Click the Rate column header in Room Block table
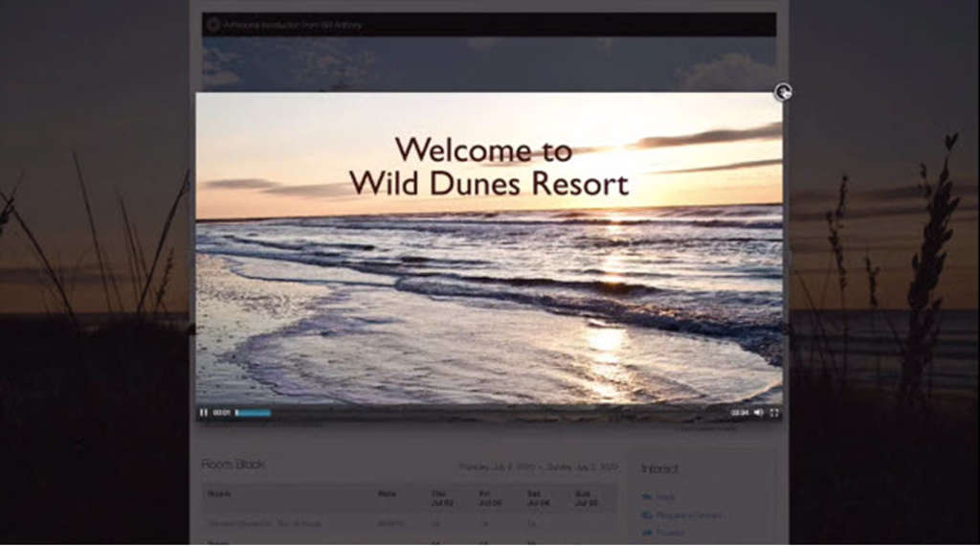This screenshot has width=980, height=546. tap(386, 494)
